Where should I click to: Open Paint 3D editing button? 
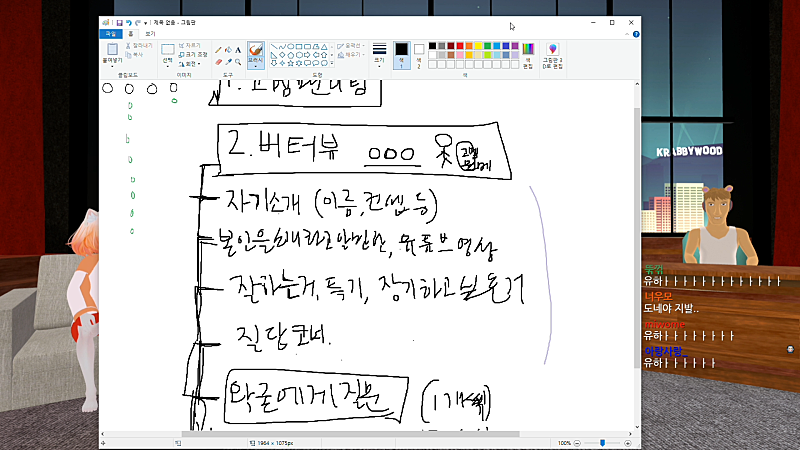(553, 56)
